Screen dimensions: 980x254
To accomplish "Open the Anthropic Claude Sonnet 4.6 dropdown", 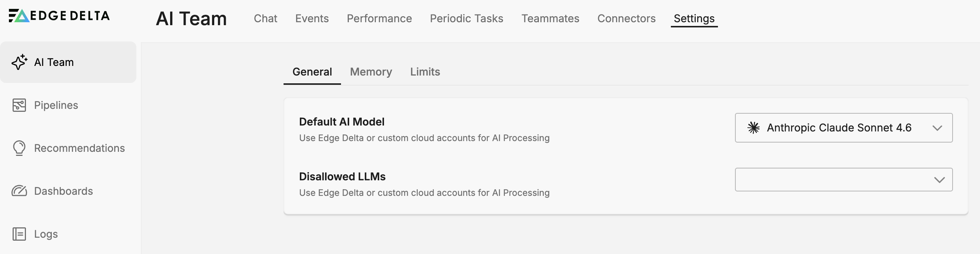I will (838, 128).
